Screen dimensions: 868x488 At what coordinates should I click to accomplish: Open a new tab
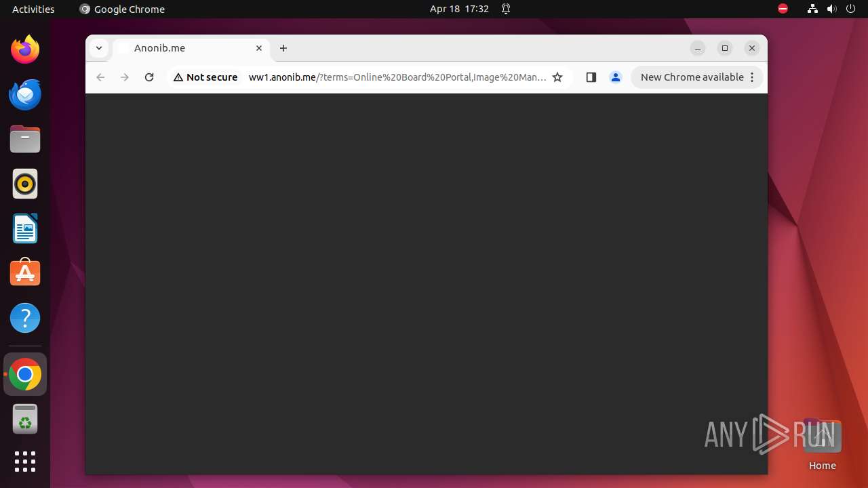(283, 48)
